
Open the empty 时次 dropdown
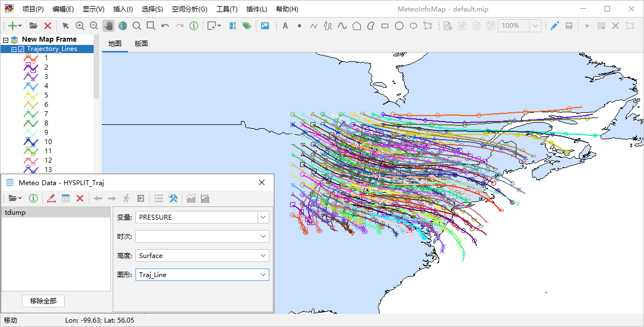coord(263,237)
